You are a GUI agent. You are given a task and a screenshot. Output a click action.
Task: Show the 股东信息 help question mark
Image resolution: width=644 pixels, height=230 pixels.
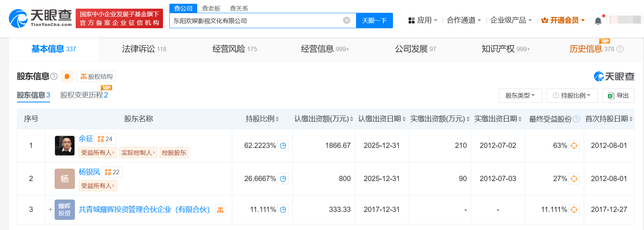pyautogui.click(x=54, y=76)
